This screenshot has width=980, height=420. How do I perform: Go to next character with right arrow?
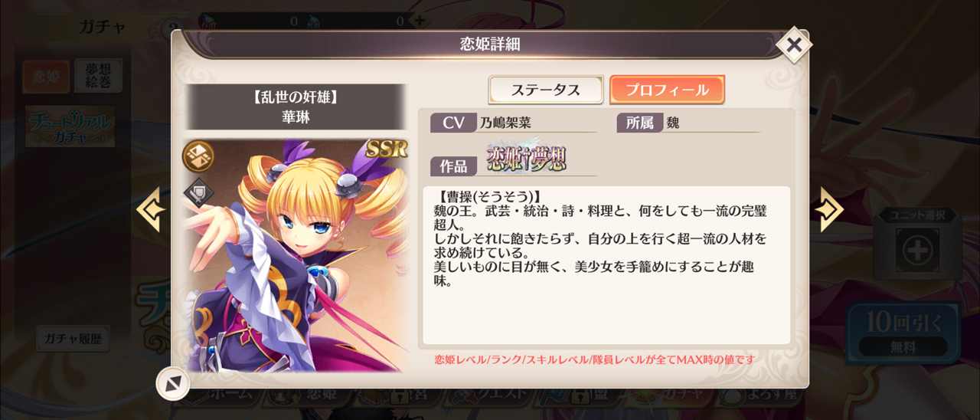[831, 209]
